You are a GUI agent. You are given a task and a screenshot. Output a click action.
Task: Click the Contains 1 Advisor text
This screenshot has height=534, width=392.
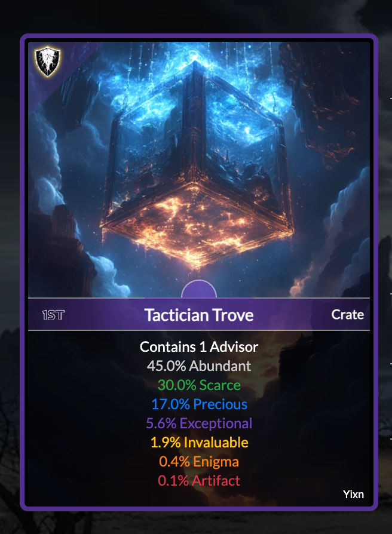(x=199, y=347)
